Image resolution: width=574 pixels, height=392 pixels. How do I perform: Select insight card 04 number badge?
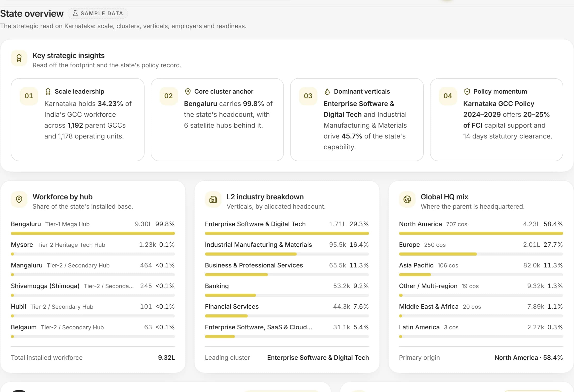448,96
